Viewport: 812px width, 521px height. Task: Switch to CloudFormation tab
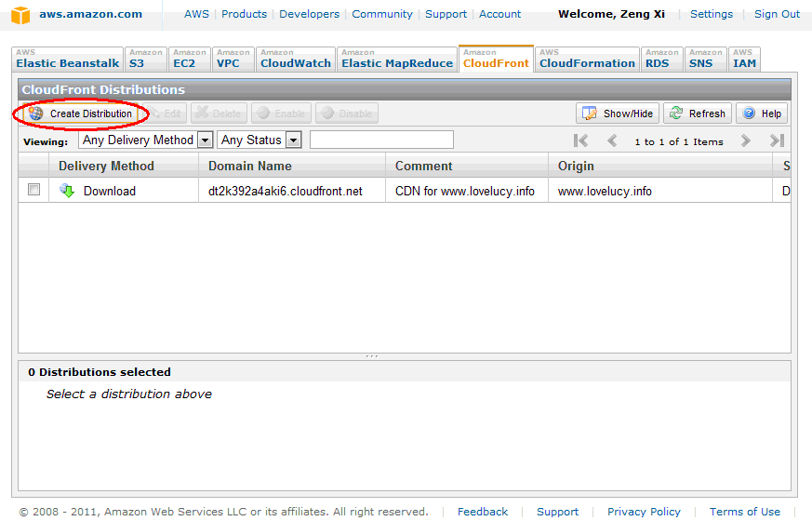coord(587,59)
